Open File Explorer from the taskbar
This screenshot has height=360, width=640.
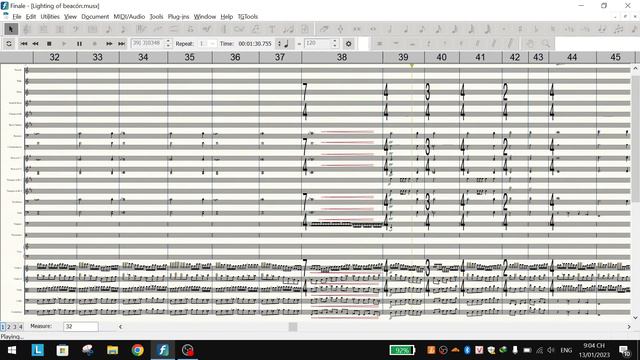point(113,350)
